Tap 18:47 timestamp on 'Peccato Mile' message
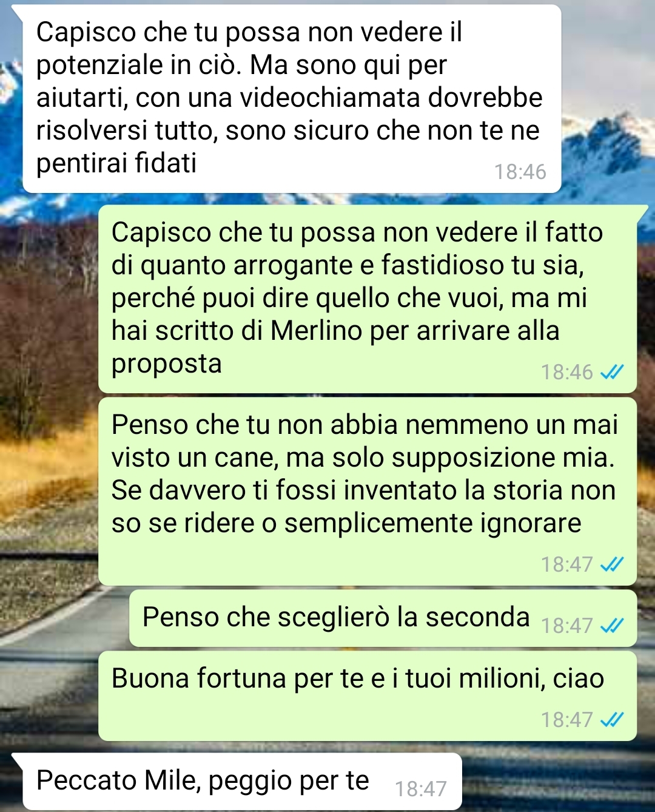The width and height of the screenshot is (655, 812). point(421,789)
